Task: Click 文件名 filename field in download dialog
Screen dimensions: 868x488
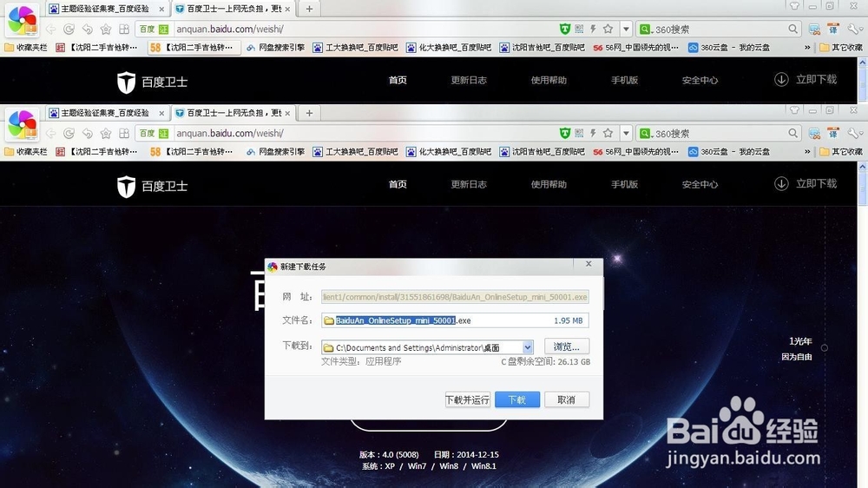Action: 455,320
